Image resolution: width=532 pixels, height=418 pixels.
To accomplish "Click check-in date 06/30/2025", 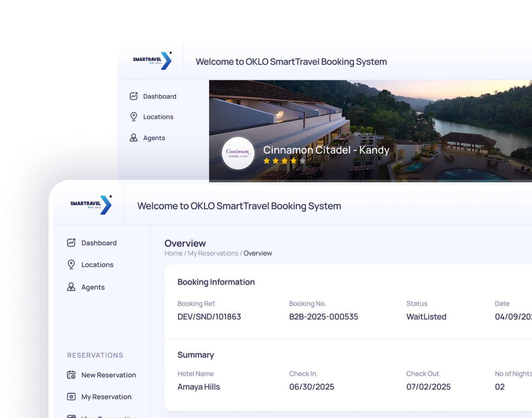I will [312, 387].
